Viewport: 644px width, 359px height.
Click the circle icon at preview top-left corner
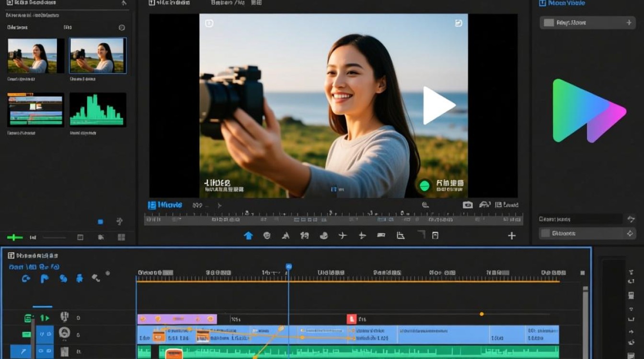[x=209, y=23]
